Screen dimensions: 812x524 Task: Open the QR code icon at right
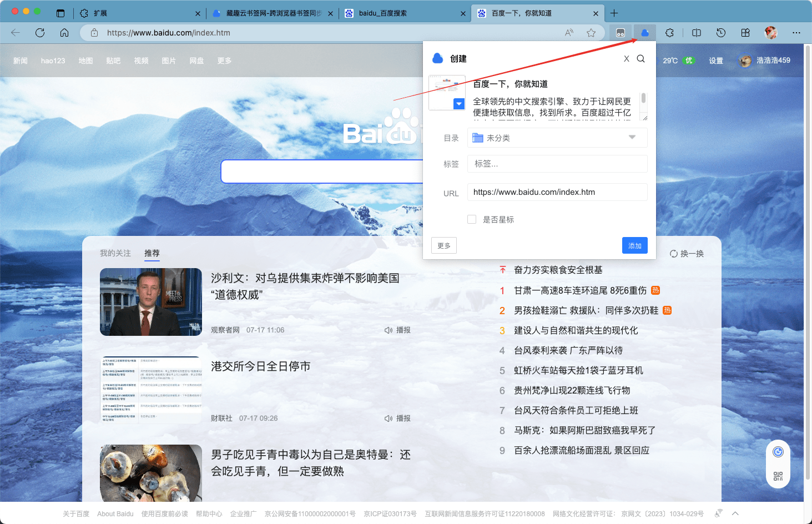778,476
